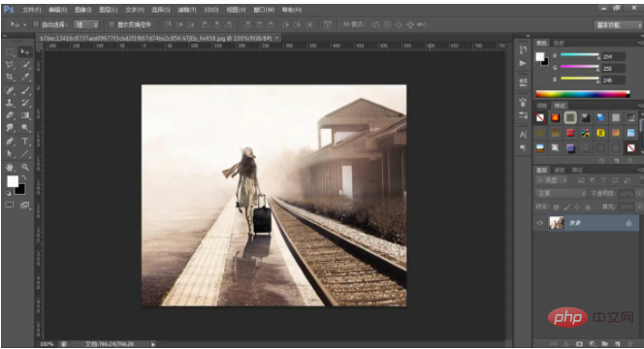
Task: Open the Opacity value dropdown arrow
Action: [639, 193]
